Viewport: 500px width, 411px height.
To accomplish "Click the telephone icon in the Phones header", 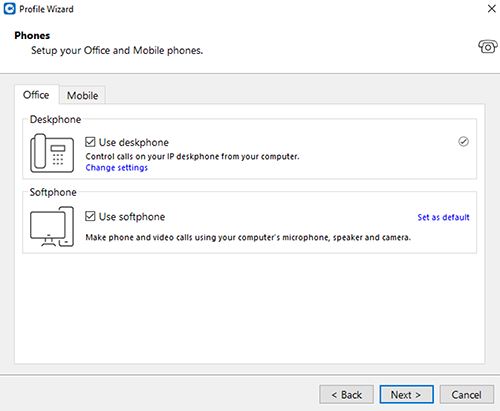I will click(x=488, y=47).
